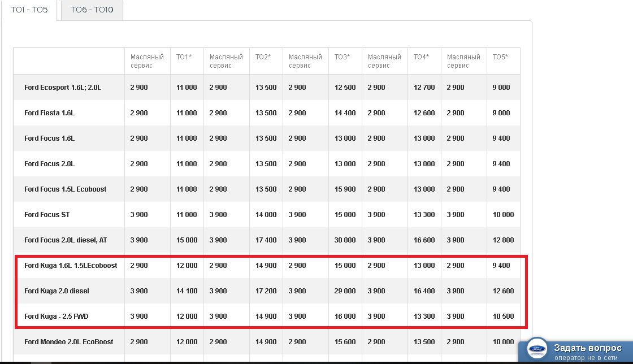This screenshot has width=633, height=364.
Task: Click the ТО2* column header
Action: (263, 57)
